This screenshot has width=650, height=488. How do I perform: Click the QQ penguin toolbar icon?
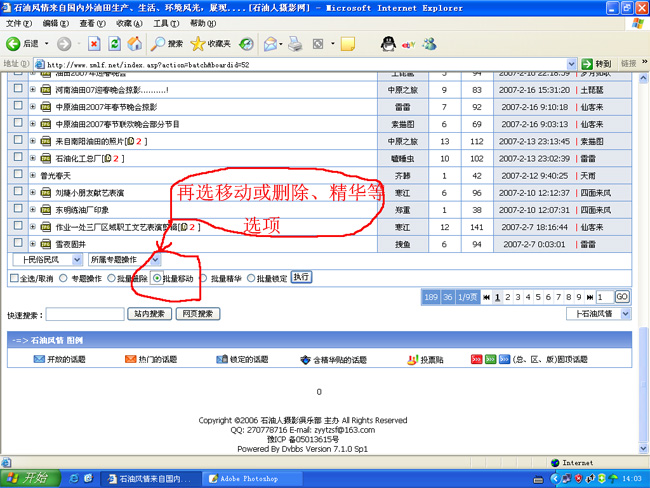point(388,44)
